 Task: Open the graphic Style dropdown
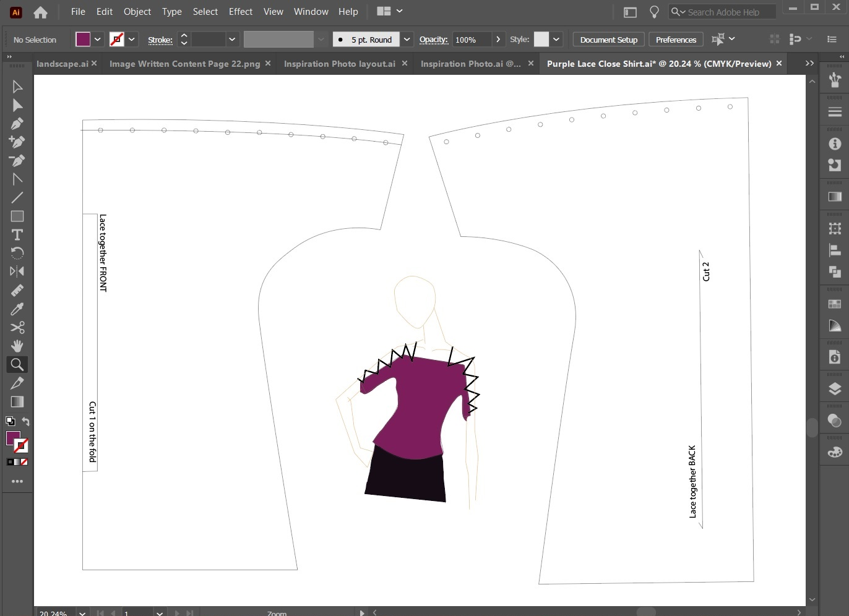click(556, 40)
